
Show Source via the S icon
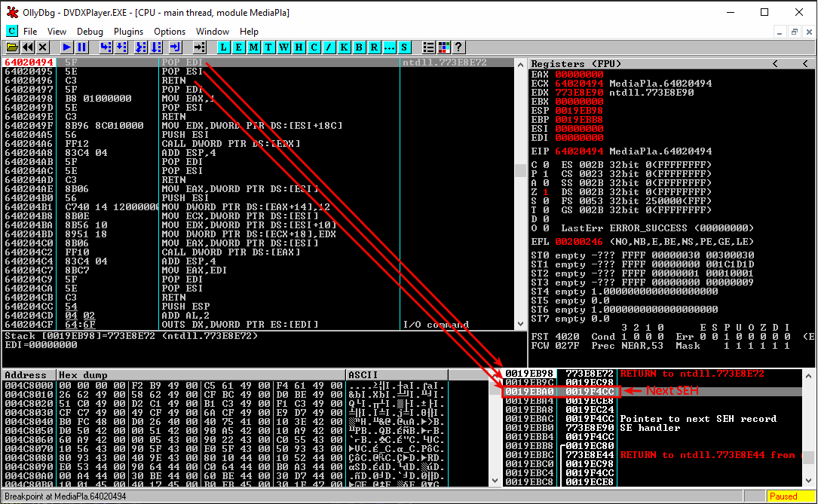(x=404, y=47)
